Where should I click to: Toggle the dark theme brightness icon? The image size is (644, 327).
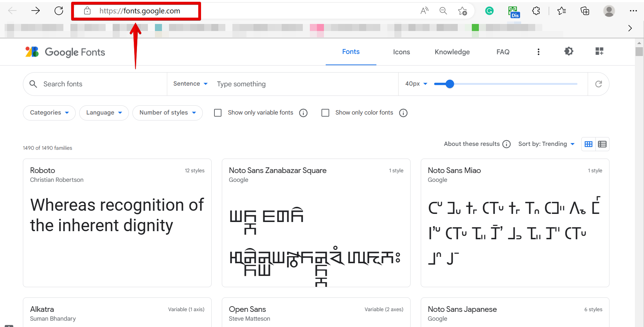point(569,51)
